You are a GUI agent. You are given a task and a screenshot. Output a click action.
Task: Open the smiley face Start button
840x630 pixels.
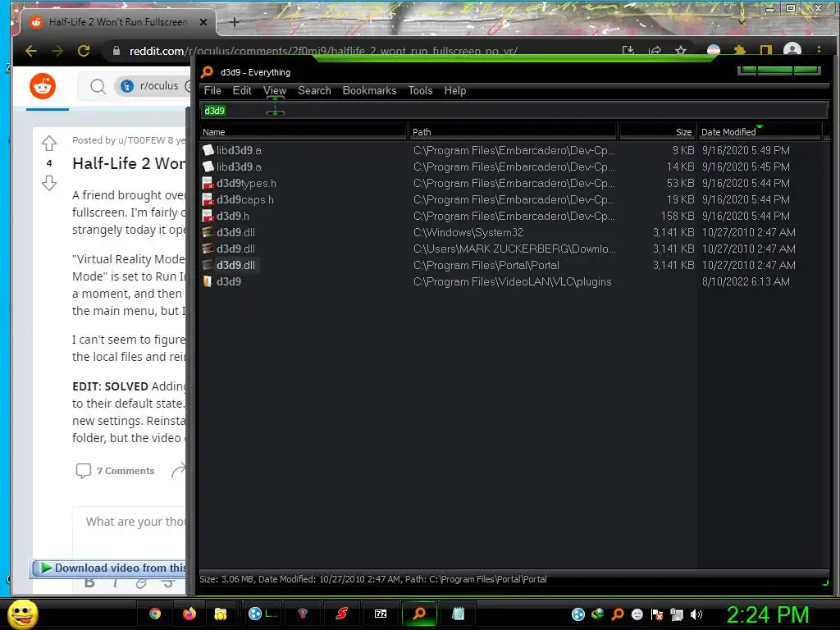(22, 614)
